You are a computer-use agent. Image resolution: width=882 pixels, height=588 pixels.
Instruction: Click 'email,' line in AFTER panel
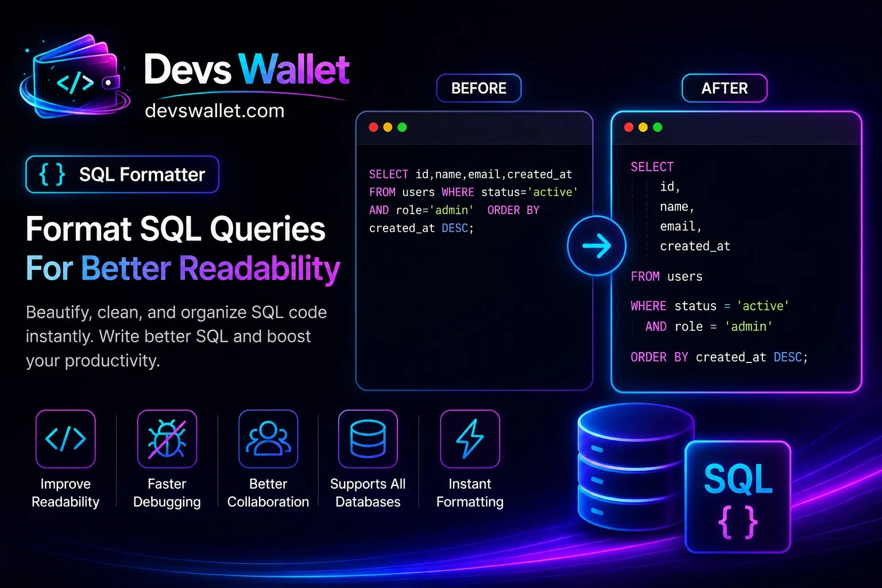click(x=681, y=226)
